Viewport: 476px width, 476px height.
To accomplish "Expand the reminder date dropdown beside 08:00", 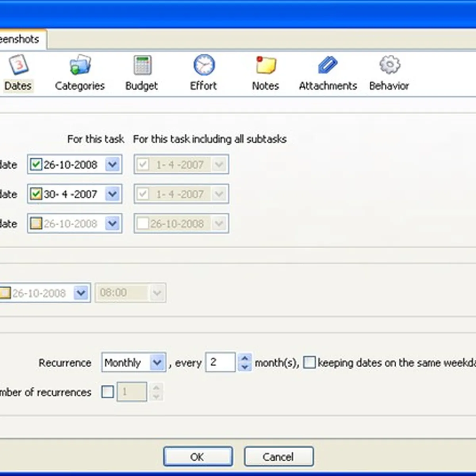I will click(x=81, y=293).
